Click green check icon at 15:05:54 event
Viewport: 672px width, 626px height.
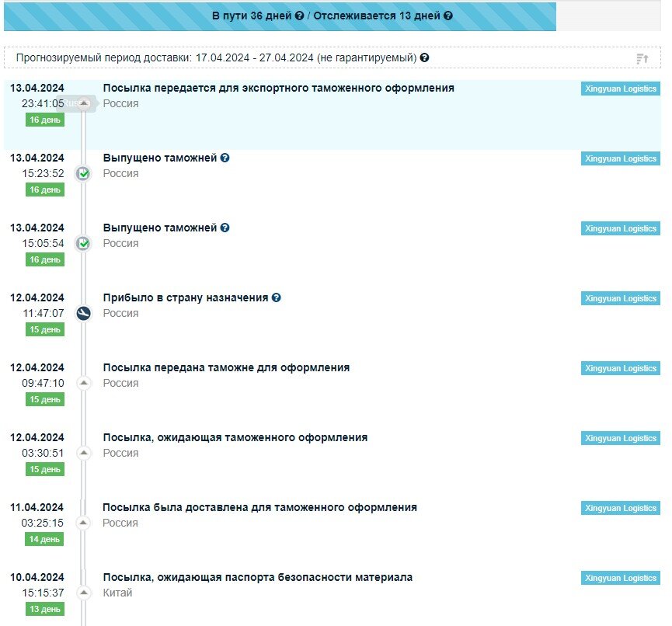pyautogui.click(x=84, y=243)
